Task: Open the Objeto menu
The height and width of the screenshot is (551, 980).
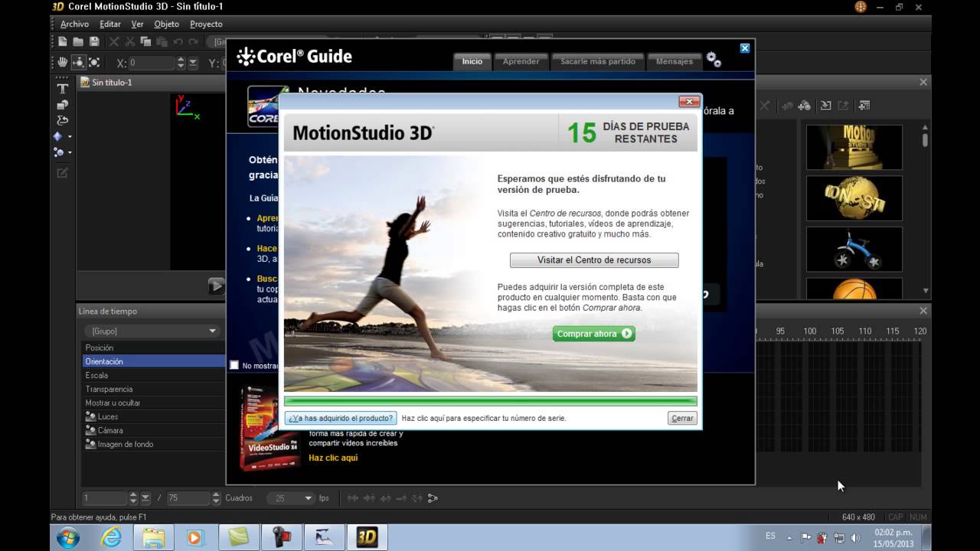Action: (167, 24)
